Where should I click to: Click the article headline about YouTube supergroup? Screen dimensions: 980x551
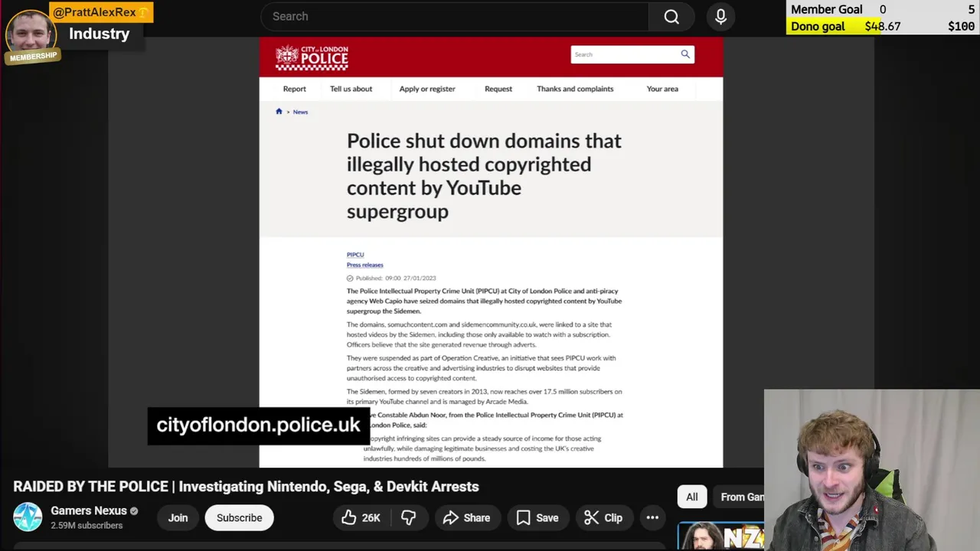coord(484,176)
